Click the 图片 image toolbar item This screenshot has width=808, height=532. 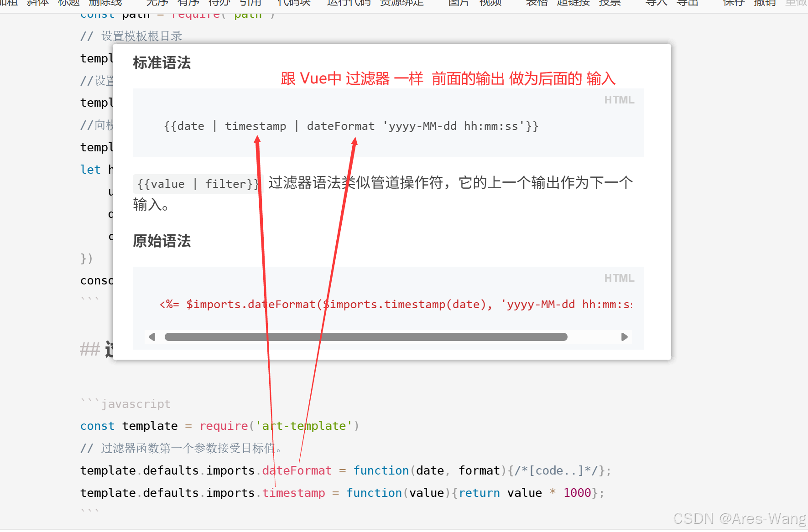[459, 3]
